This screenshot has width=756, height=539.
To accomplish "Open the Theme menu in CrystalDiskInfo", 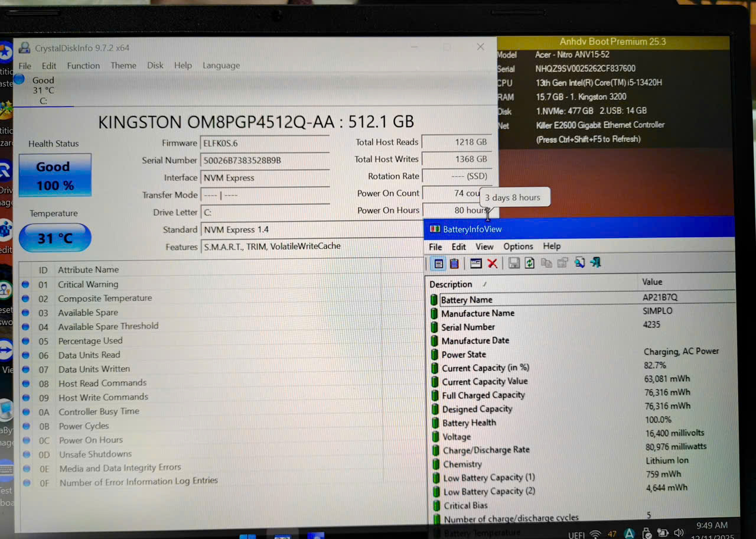I will click(x=123, y=66).
